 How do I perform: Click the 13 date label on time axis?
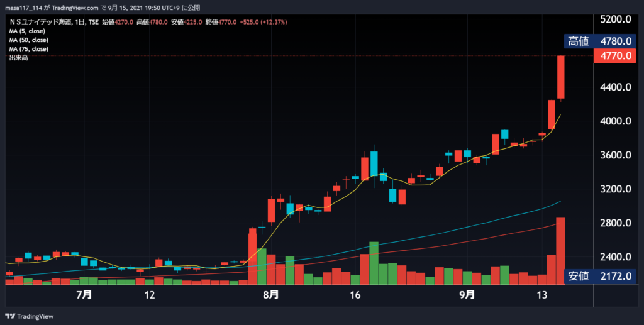tap(542, 295)
